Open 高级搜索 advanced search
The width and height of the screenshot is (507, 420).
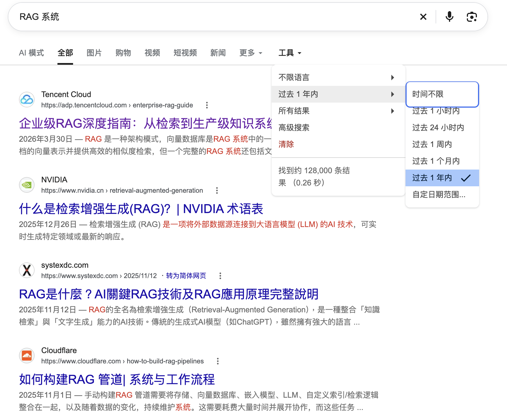click(x=338, y=127)
